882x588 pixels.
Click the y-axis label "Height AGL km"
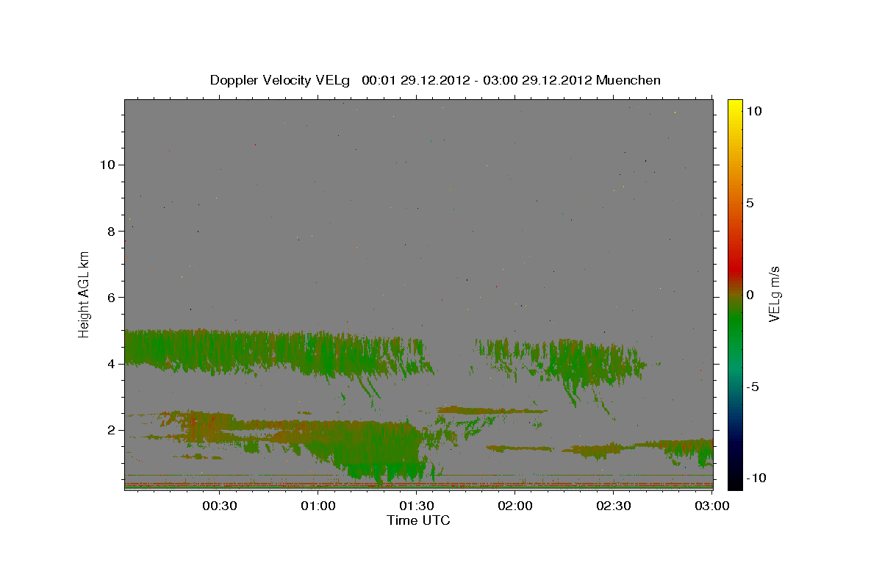pos(85,294)
